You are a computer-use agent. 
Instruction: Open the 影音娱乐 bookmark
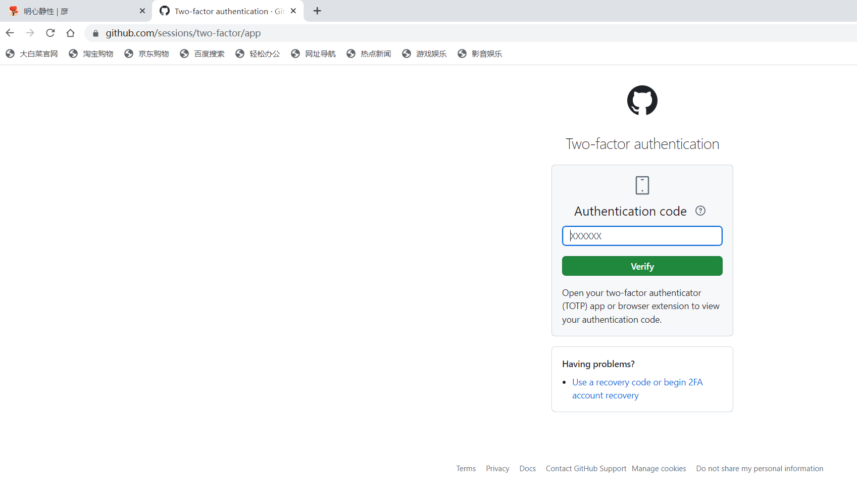(480, 54)
